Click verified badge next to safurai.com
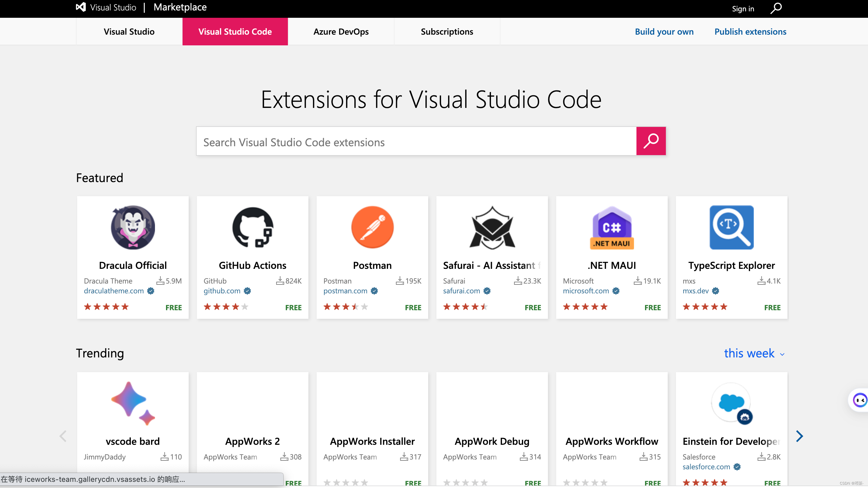Viewport: 868px width, 488px height. coord(487,291)
